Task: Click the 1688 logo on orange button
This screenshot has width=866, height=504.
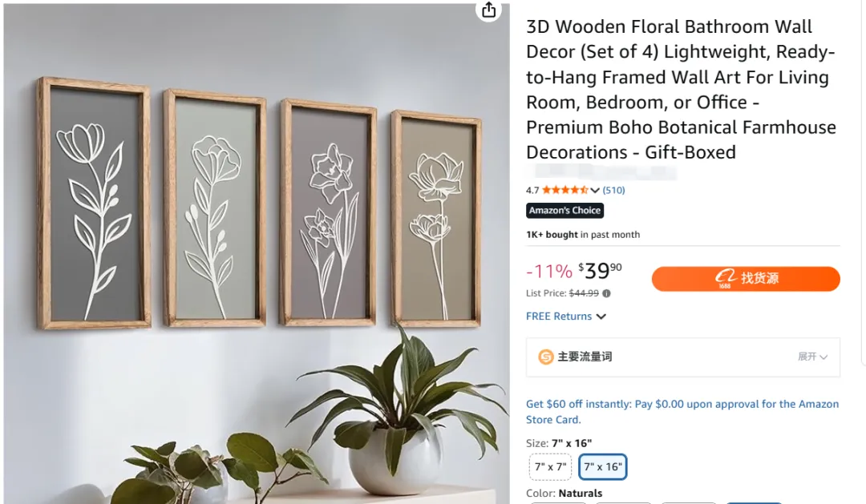Action: pos(726,278)
